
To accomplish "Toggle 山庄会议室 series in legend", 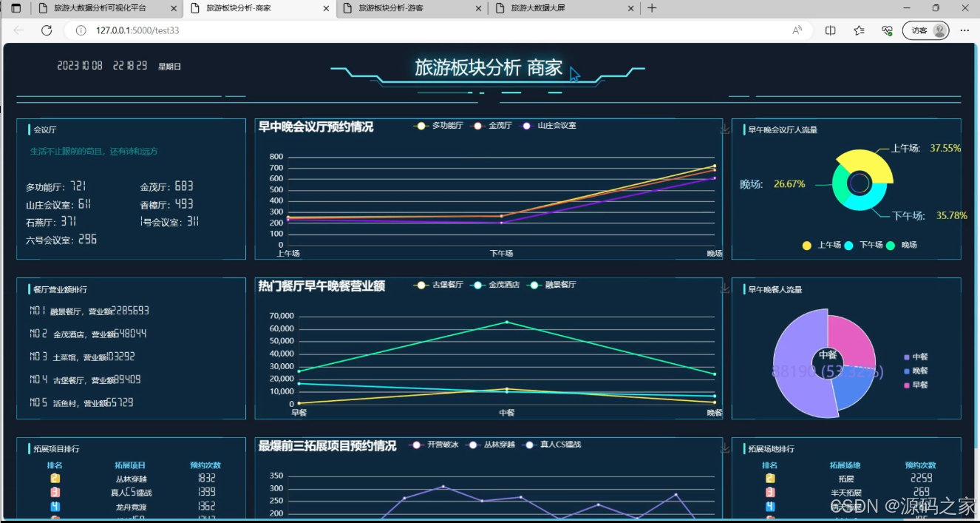I will pos(548,126).
